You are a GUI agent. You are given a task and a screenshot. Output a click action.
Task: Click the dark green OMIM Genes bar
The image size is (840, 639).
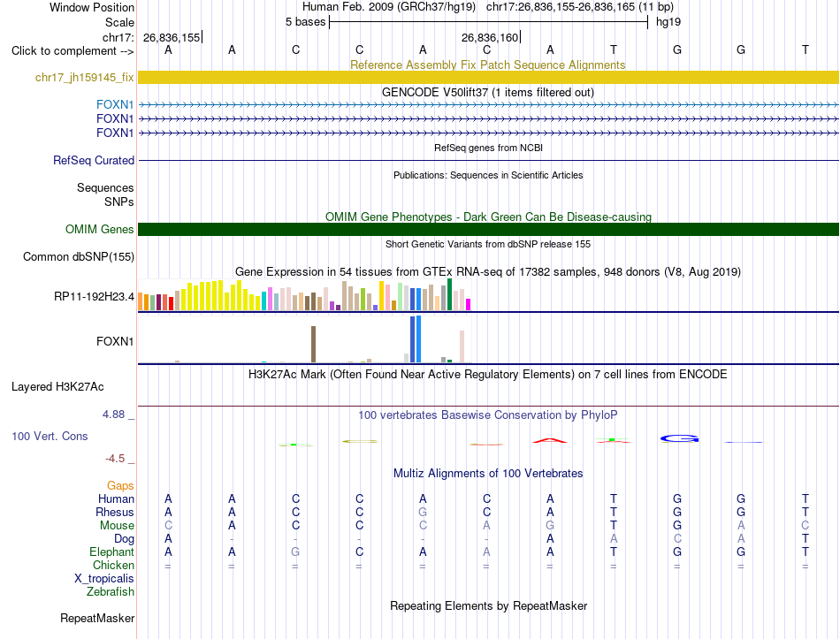tap(488, 229)
